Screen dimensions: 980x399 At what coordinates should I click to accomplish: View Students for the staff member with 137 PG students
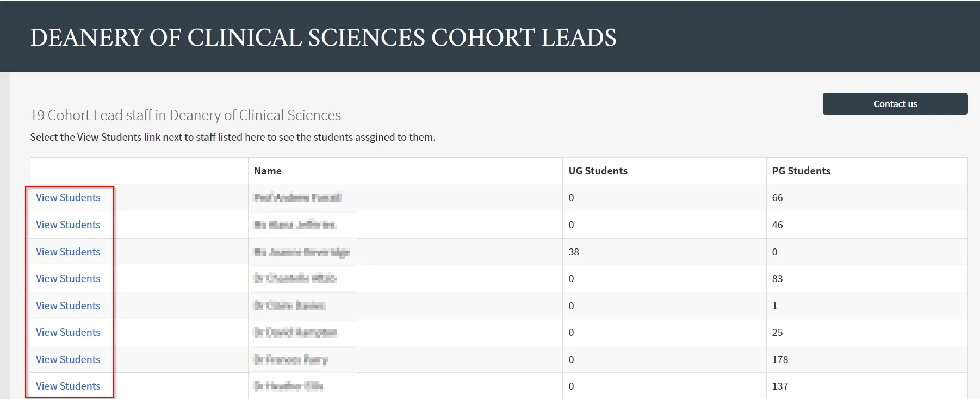click(x=67, y=386)
